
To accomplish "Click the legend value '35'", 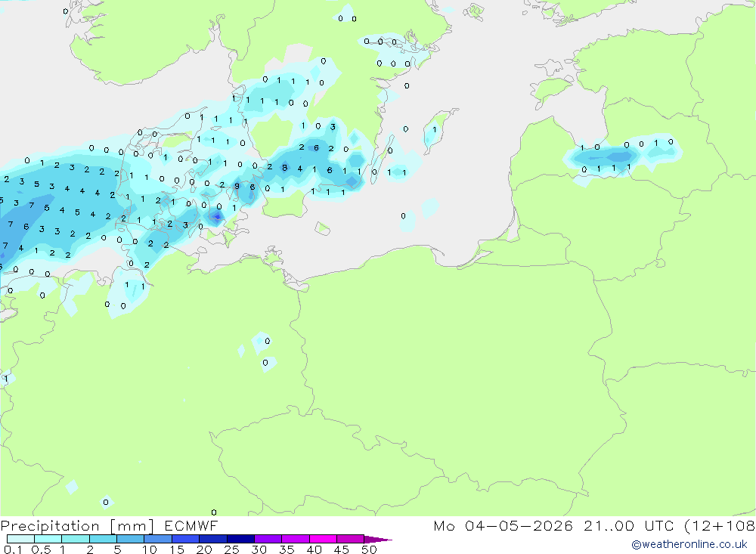I will click(287, 549).
